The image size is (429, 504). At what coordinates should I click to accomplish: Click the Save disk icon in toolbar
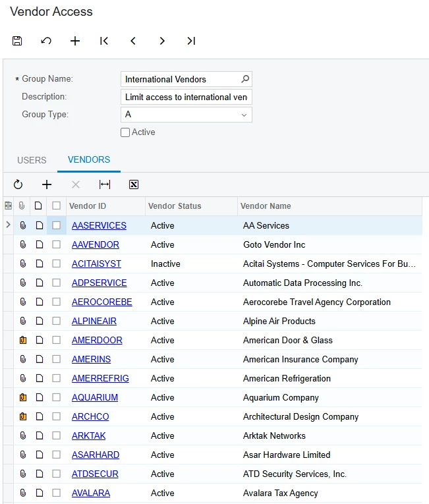click(x=17, y=41)
